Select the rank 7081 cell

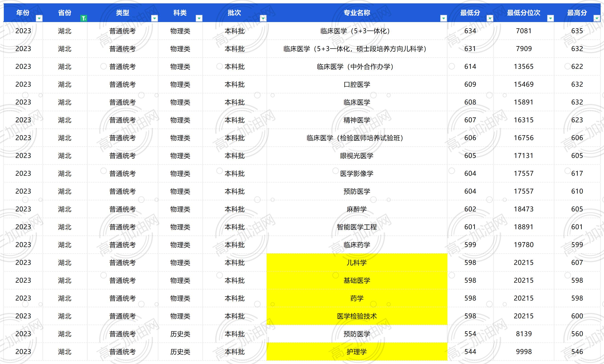point(524,31)
